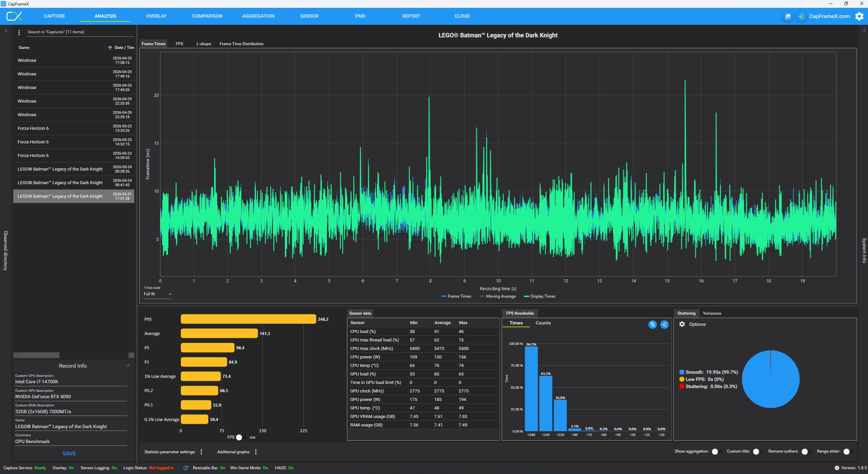Click the SAVE button in Record Info
This screenshot has height=474, width=868.
coord(69,454)
